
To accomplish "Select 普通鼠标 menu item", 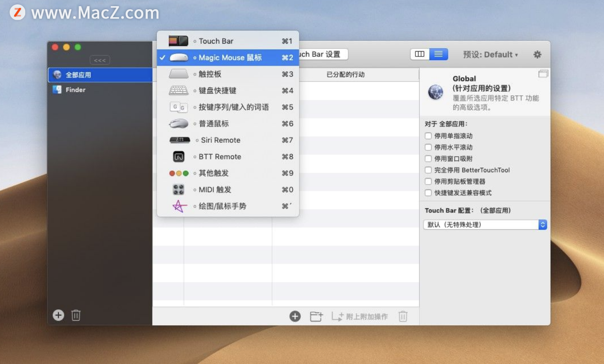I will 228,124.
